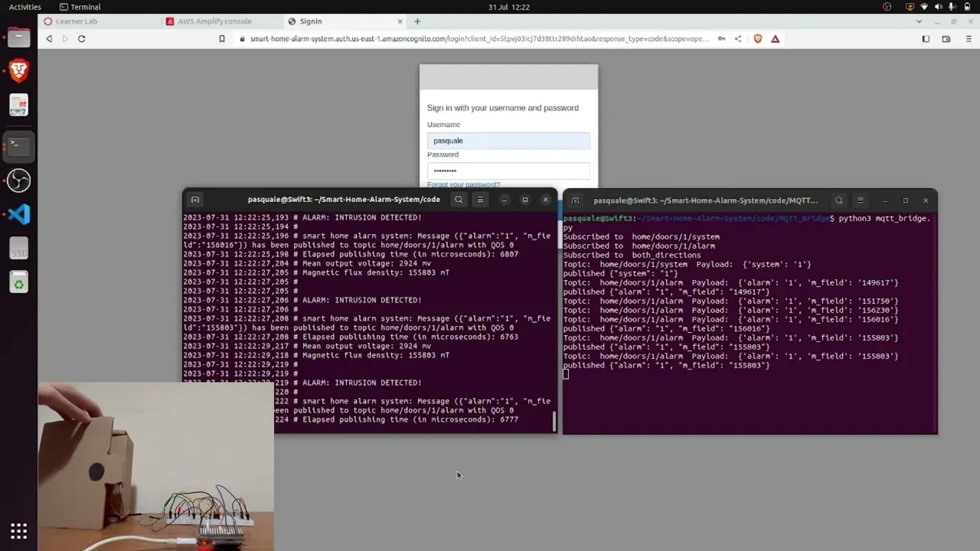Open the saved passwords key icon

(721, 39)
